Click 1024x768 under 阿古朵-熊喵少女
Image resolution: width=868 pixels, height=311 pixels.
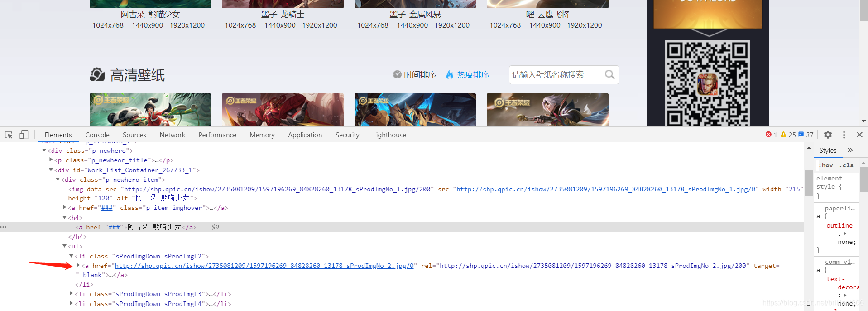coord(108,25)
